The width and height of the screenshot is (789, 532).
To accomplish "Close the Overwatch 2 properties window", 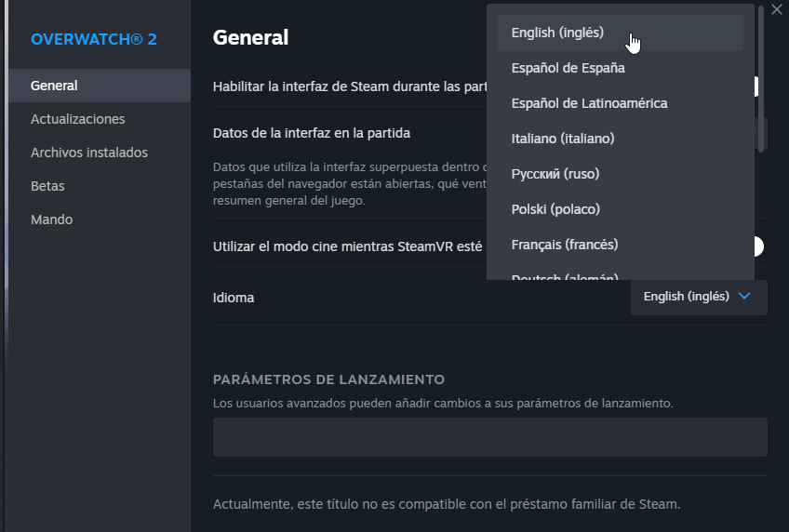I will pyautogui.click(x=777, y=9).
